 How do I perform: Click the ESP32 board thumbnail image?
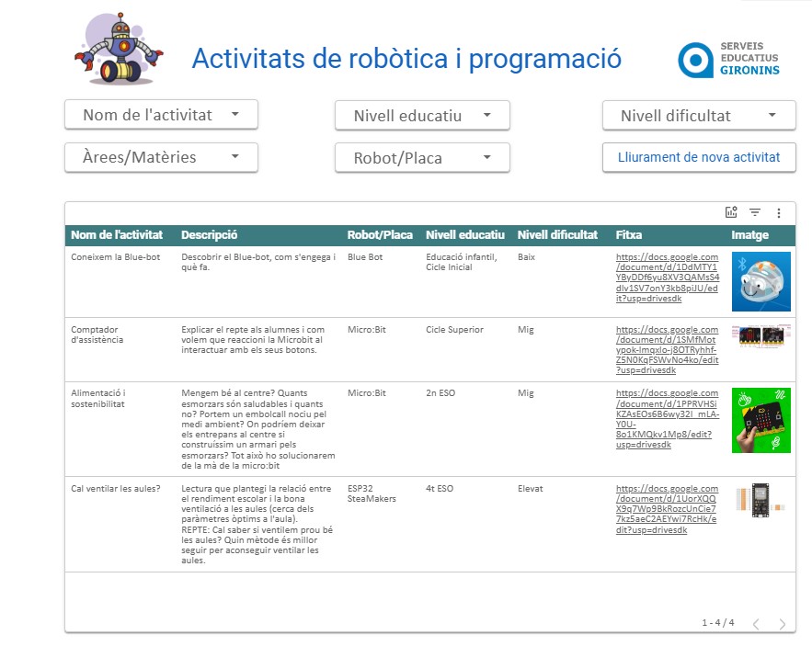click(761, 499)
